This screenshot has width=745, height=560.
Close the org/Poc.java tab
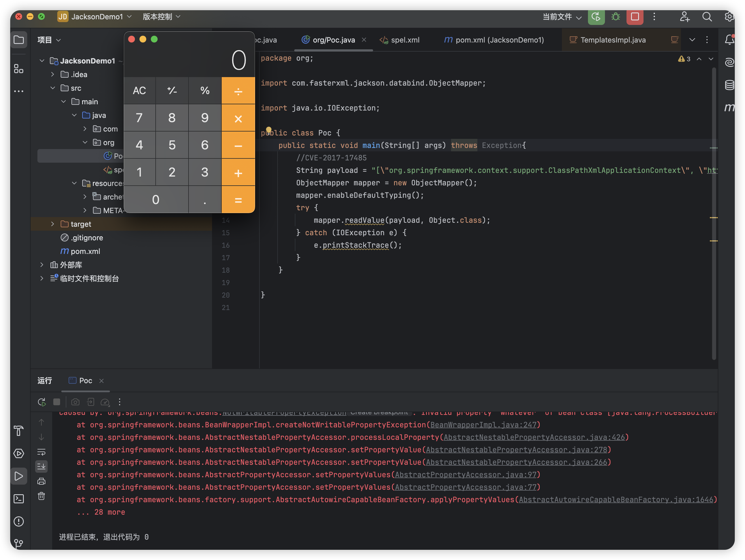364,40
